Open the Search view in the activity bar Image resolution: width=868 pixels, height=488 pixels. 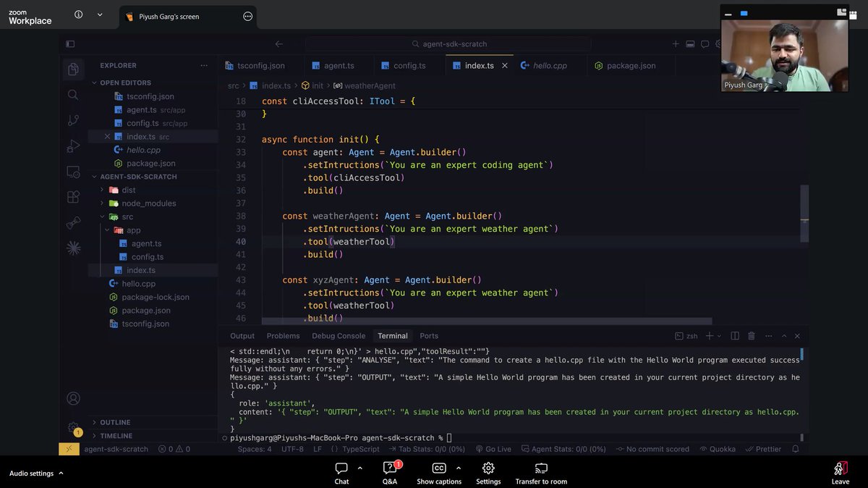click(73, 95)
